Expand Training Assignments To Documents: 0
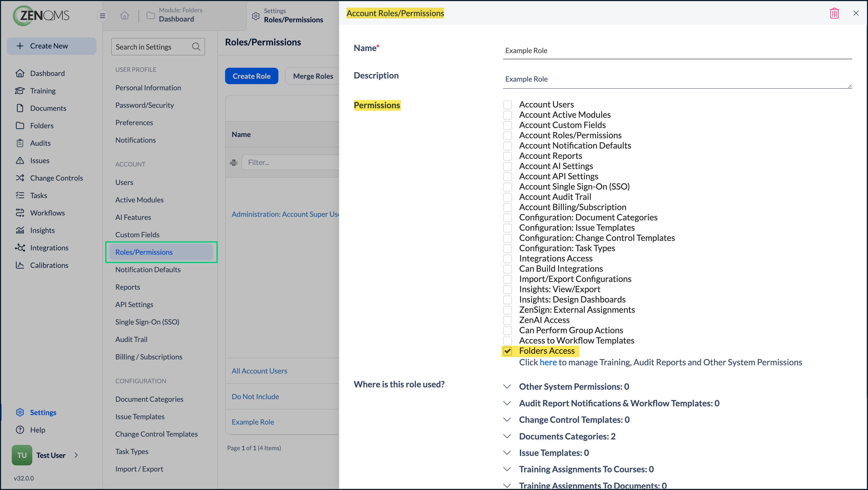The image size is (868, 490). [x=507, y=486]
